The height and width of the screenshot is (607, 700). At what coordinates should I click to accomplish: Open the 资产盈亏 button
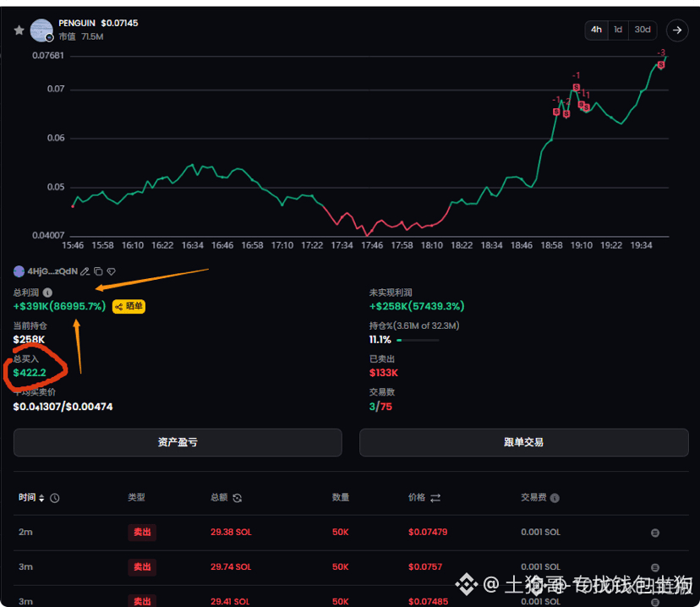coord(178,442)
